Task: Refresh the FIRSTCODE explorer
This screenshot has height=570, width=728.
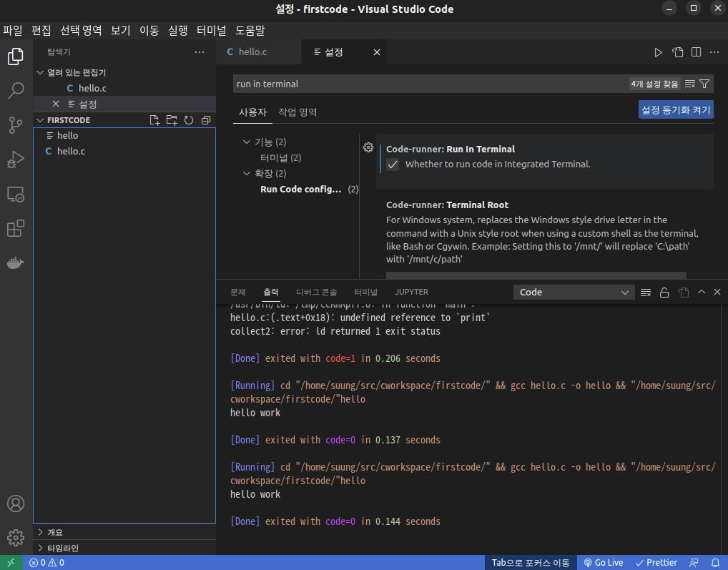Action: click(189, 120)
